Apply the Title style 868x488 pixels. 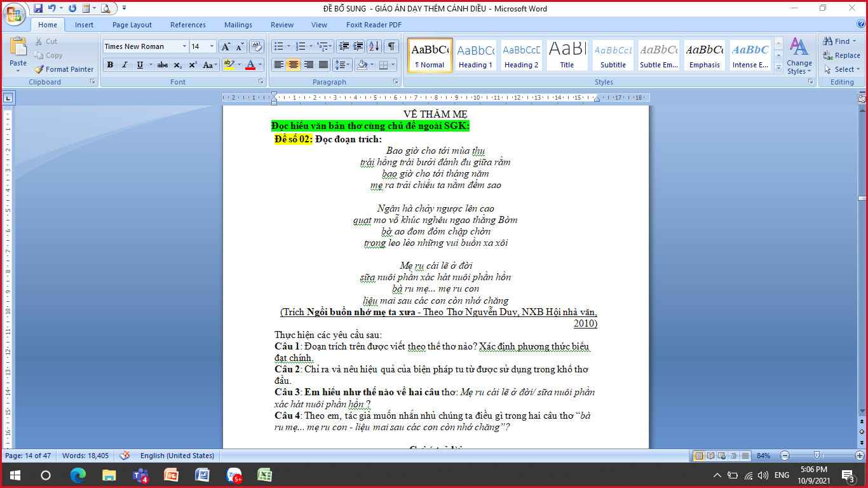pos(567,55)
